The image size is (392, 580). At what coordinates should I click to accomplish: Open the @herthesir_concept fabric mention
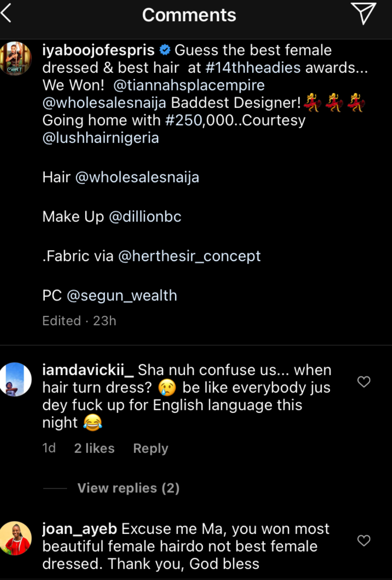189,256
